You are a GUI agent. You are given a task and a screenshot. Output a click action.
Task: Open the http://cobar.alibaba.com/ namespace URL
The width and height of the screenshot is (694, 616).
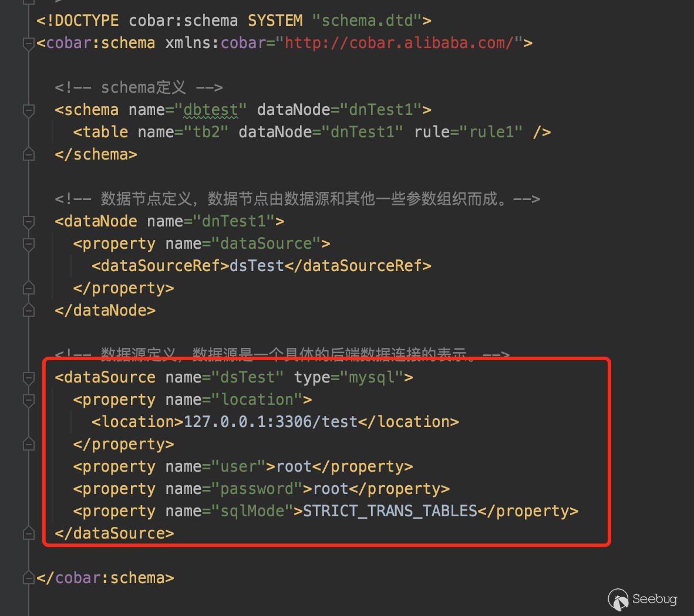(399, 43)
